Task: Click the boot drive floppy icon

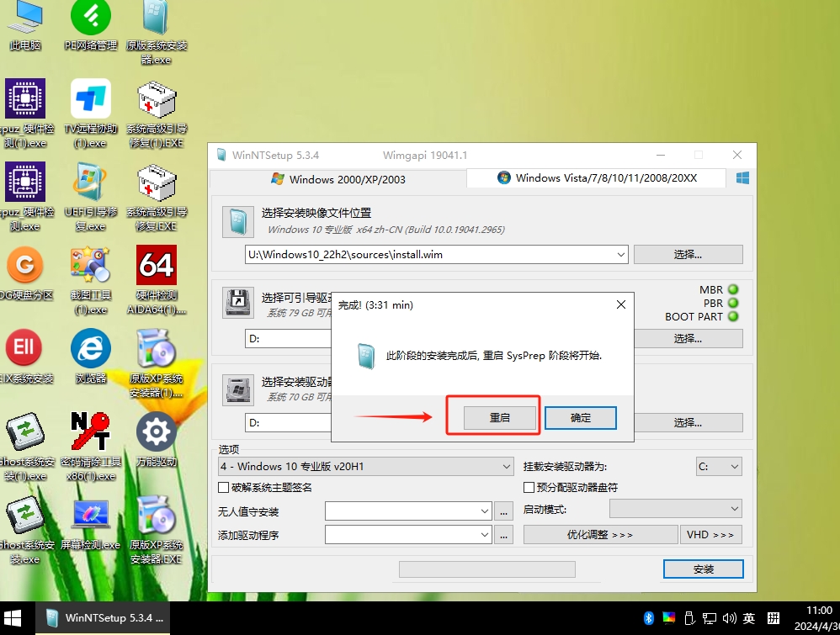Action: 238,303
